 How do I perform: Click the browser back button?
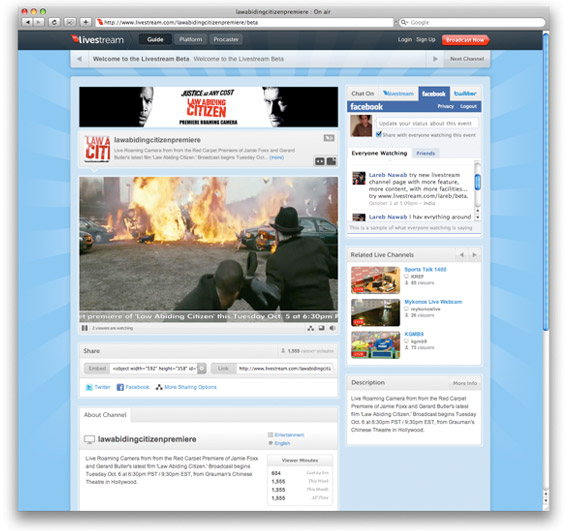tap(27, 22)
